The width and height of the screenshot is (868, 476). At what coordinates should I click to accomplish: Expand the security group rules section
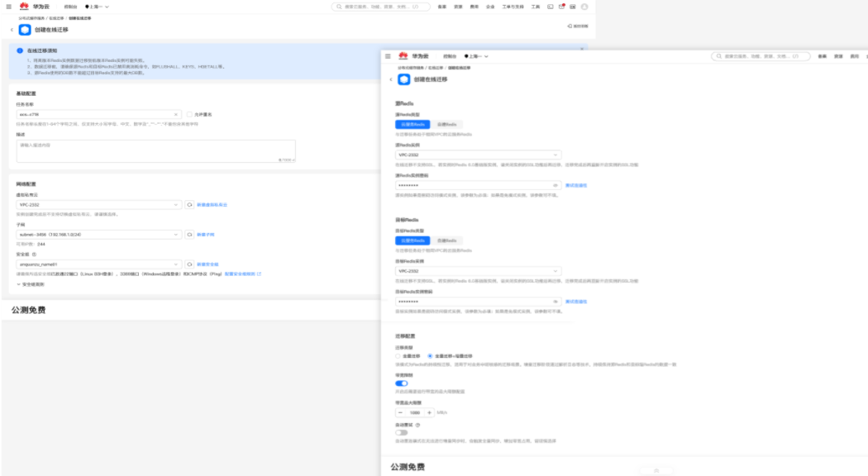(x=31, y=284)
